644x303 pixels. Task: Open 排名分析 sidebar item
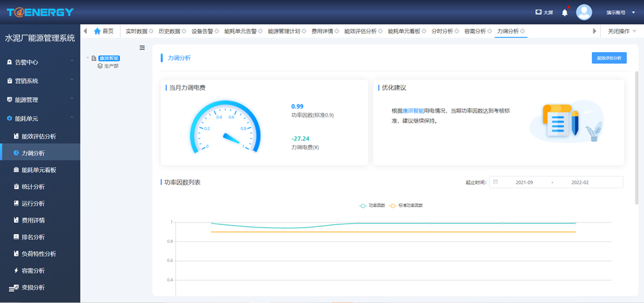pyautogui.click(x=40, y=237)
